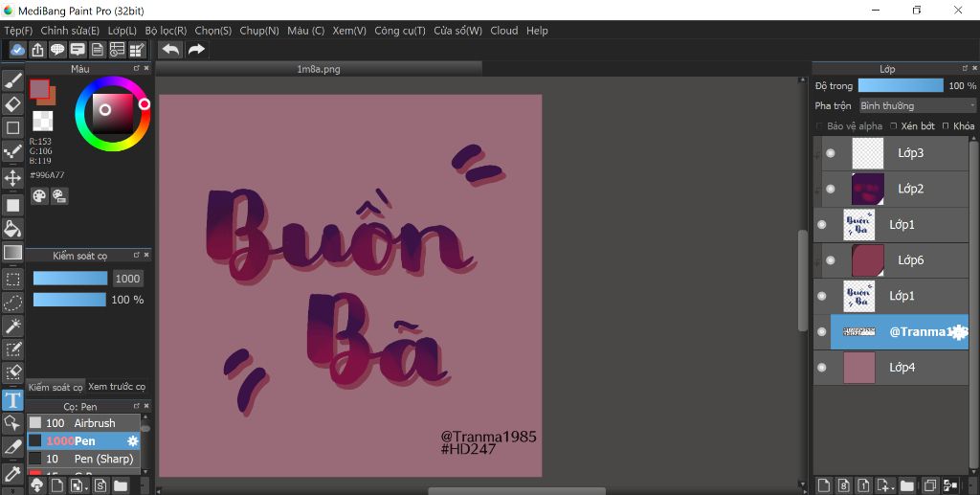Hide the Lớp4 layer

tap(821, 368)
